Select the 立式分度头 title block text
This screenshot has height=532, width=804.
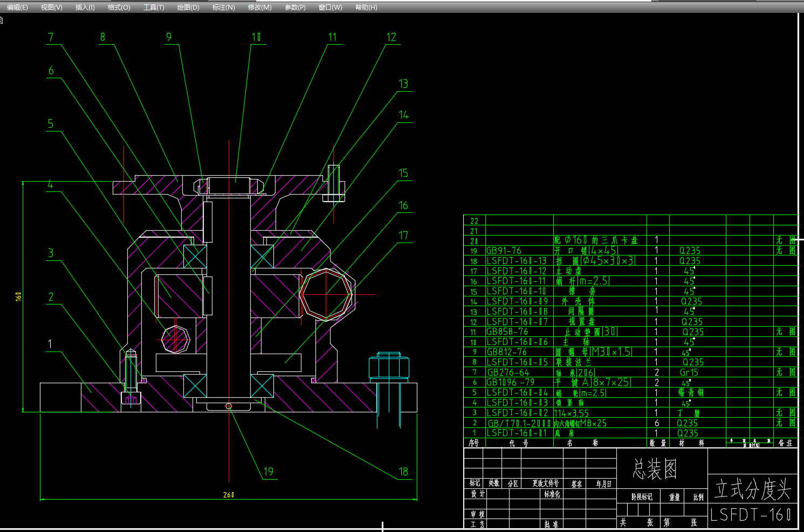pyautogui.click(x=752, y=489)
